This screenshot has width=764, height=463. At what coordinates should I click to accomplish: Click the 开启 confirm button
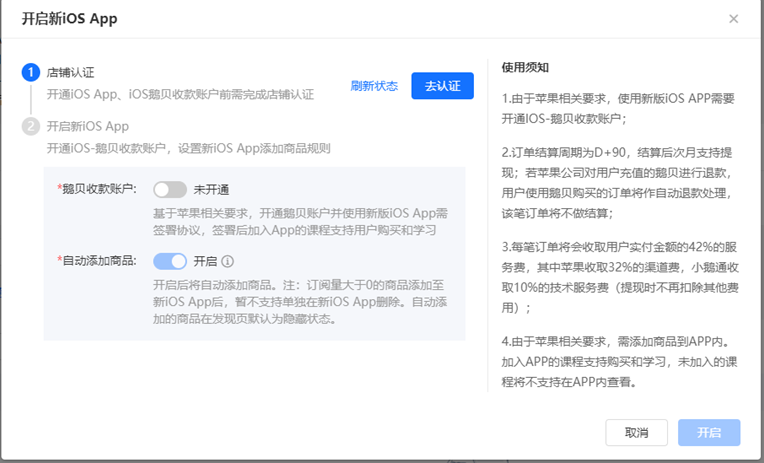(x=709, y=432)
